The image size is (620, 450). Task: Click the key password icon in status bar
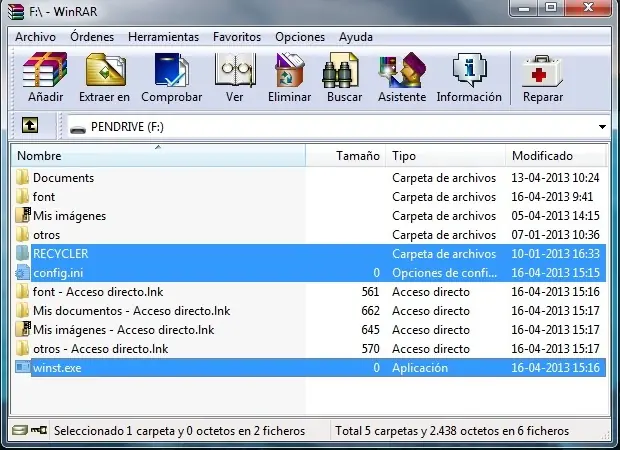[39, 430]
